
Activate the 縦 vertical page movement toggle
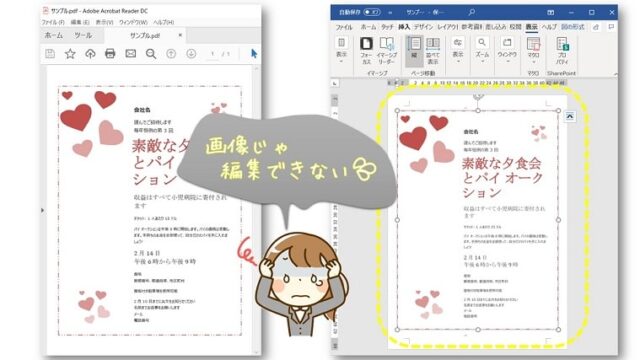[x=414, y=51]
